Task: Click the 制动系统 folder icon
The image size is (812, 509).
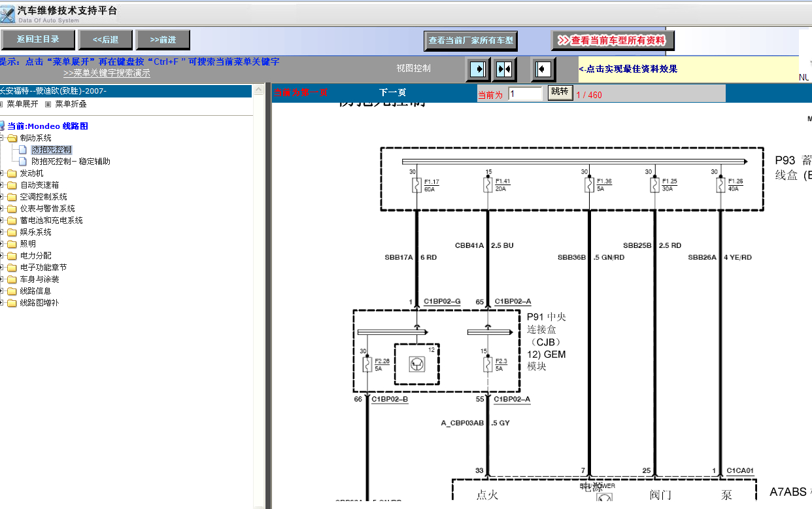Action: coord(12,138)
